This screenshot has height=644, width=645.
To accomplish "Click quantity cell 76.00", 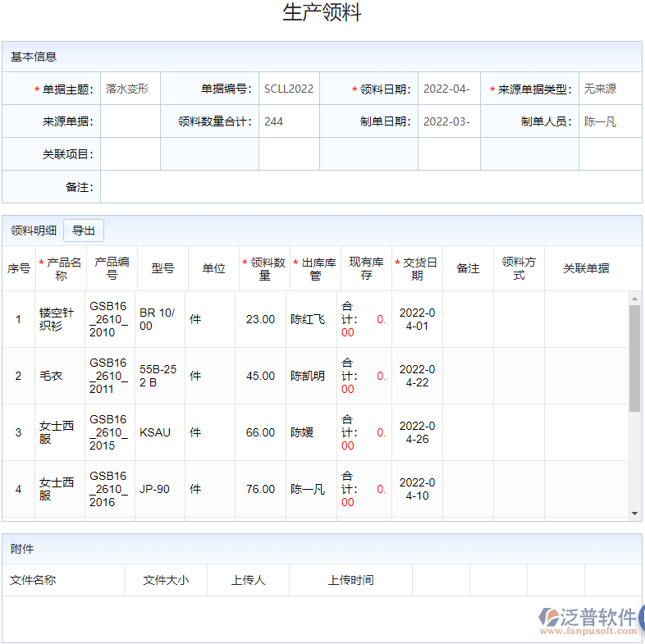I will click(260, 489).
